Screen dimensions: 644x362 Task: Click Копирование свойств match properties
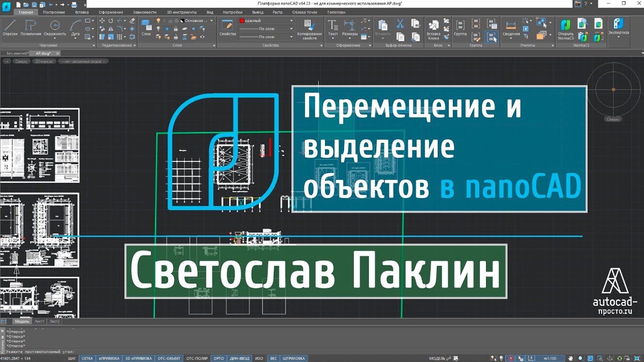click(310, 30)
